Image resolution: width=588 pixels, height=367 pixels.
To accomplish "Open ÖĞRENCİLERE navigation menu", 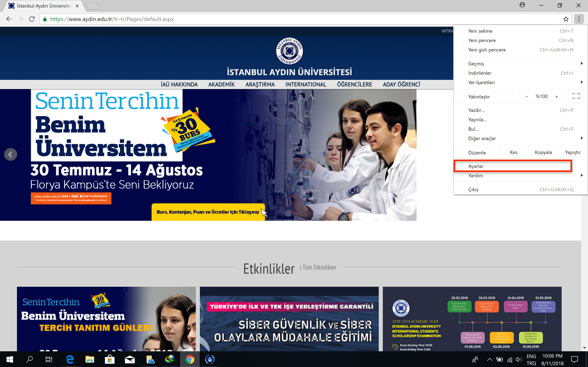I will (354, 85).
